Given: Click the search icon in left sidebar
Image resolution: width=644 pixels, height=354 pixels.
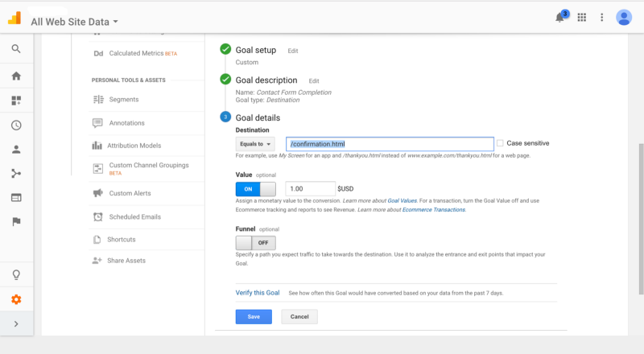Looking at the screenshot, I should (16, 49).
